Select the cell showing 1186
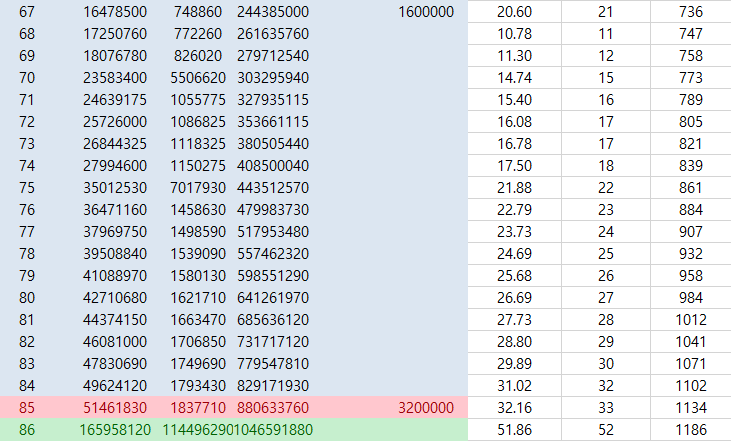The image size is (731, 441). [x=689, y=430]
